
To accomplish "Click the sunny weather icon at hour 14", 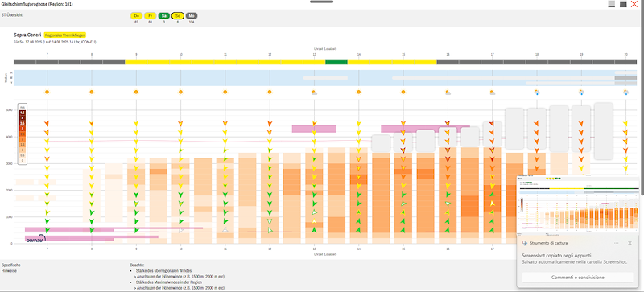I will (358, 92).
